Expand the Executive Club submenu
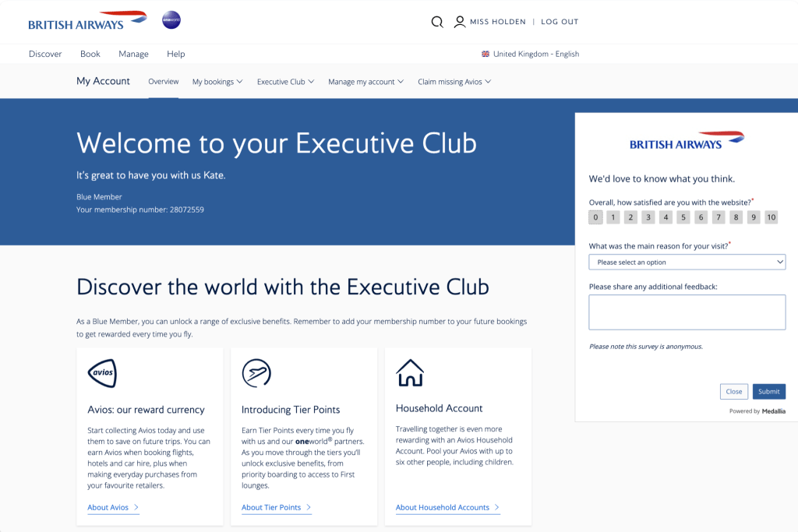798x532 pixels. [285, 82]
